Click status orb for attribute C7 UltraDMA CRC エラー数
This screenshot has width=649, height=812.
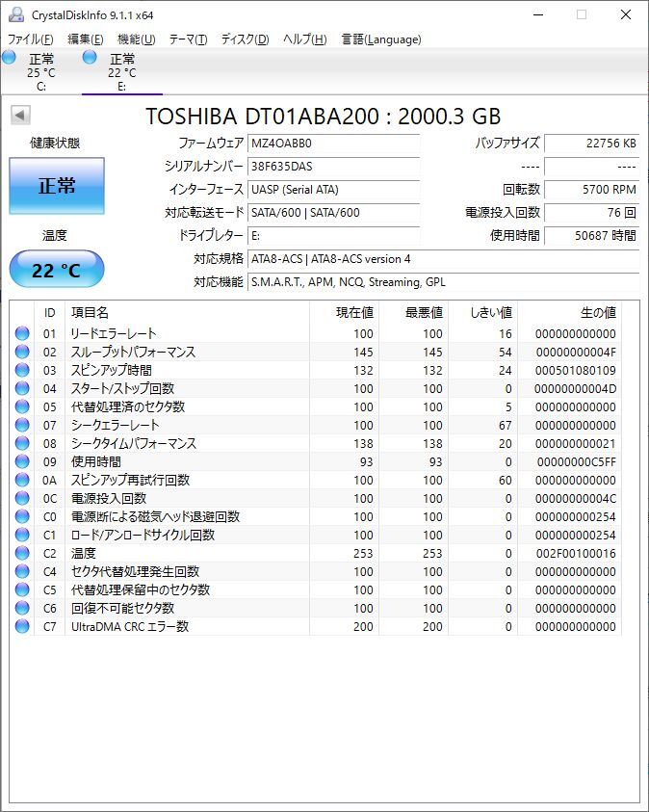point(22,627)
